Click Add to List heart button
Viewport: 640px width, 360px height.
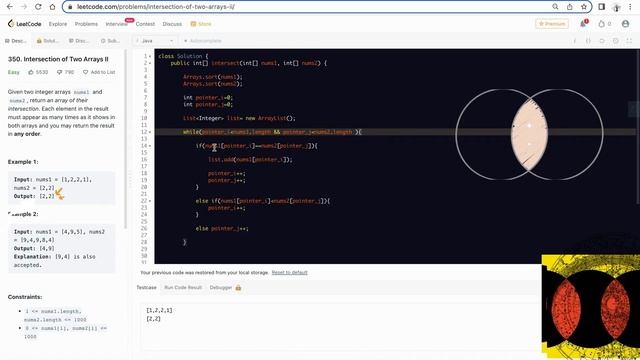pyautogui.click(x=99, y=72)
